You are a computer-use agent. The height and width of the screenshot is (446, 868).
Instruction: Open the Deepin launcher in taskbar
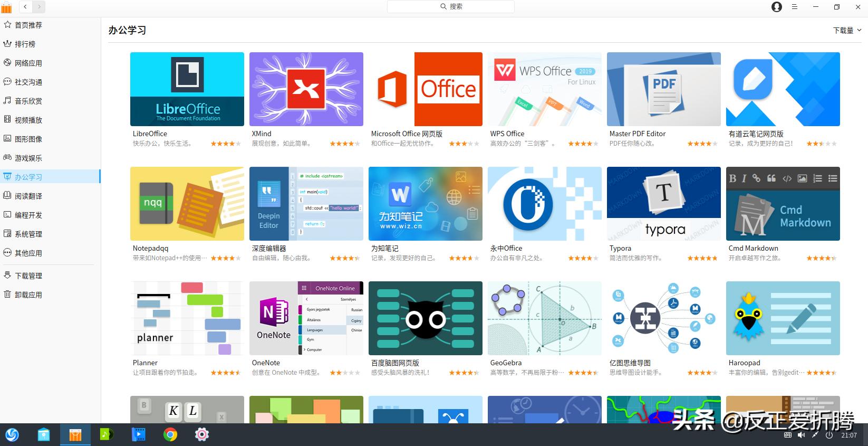point(12,434)
